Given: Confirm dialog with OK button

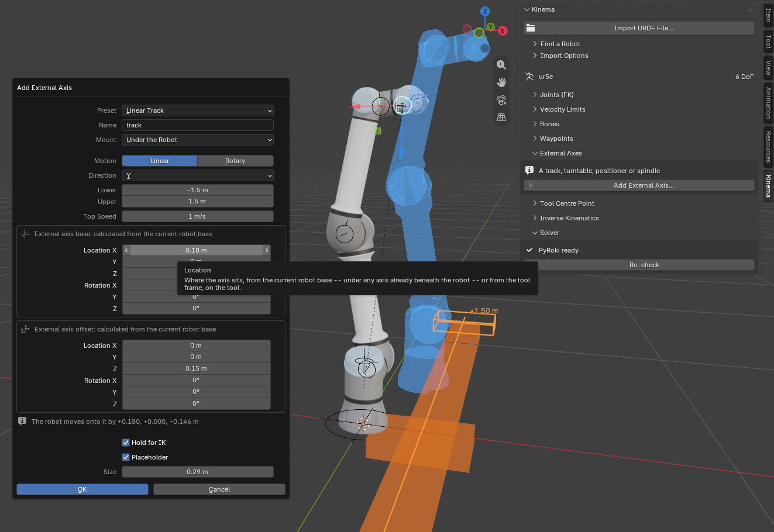Looking at the screenshot, I should click(x=82, y=489).
